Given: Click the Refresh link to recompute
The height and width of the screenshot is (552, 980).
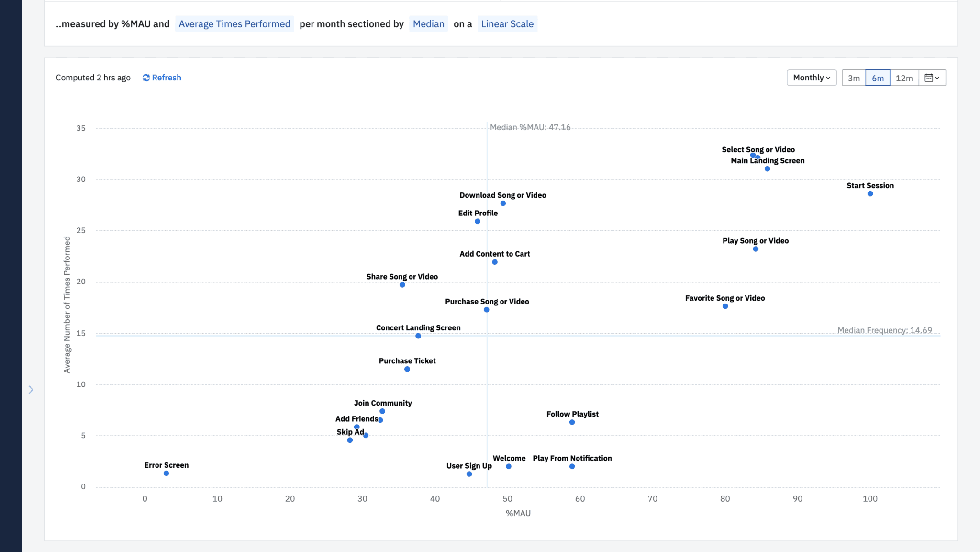Looking at the screenshot, I should (166, 78).
